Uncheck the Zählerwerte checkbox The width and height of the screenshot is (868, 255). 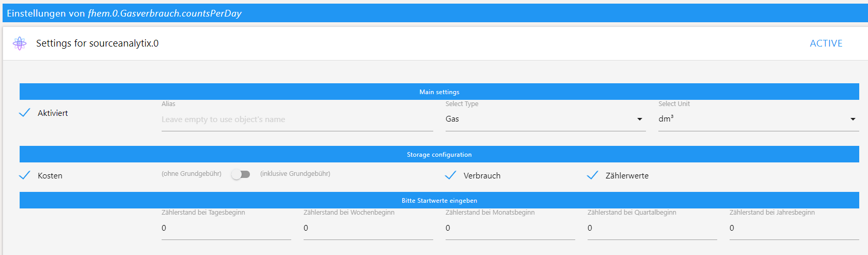(x=593, y=175)
